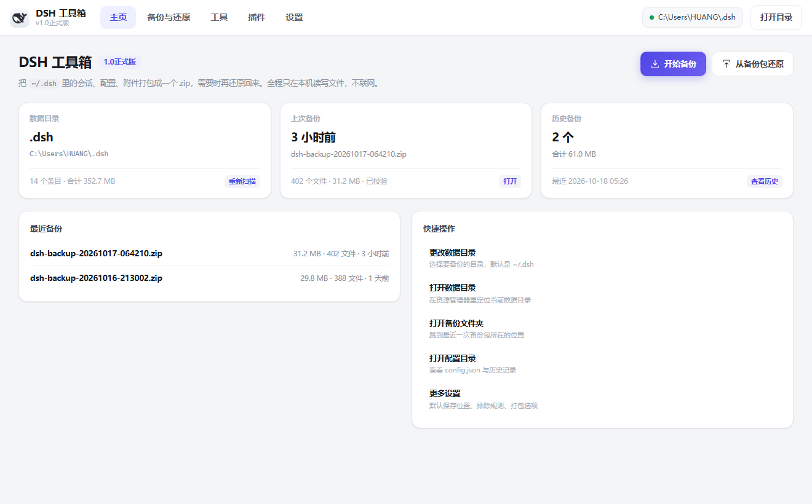Click the 31.2 MB · 402 文件 · 3 小时前 info
812x504 pixels.
341,253
